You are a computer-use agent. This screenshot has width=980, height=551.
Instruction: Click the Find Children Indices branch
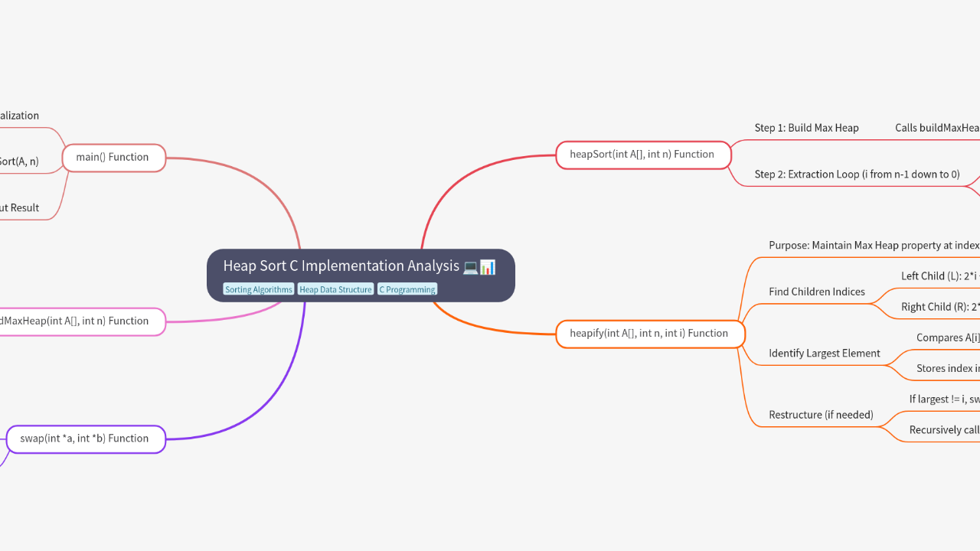click(816, 292)
